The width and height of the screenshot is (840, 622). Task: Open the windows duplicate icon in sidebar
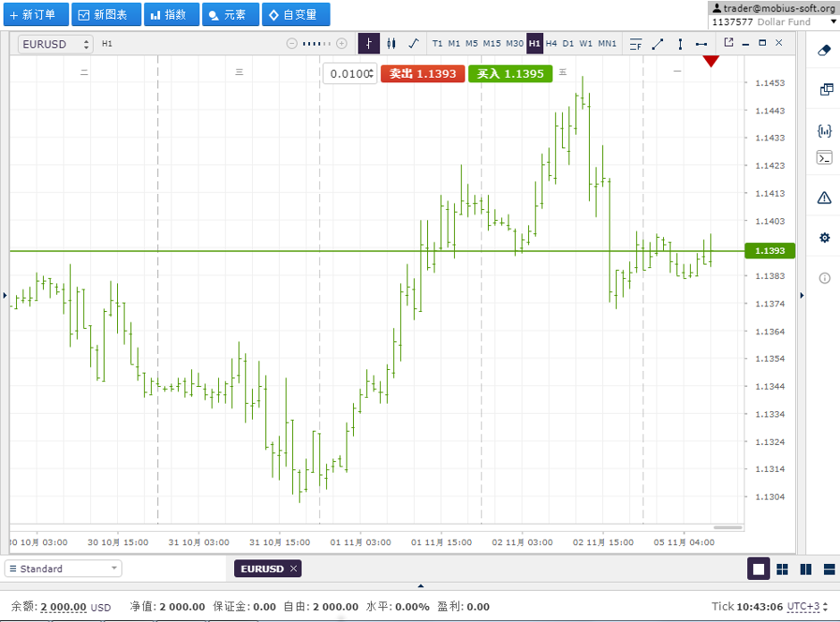point(826,89)
